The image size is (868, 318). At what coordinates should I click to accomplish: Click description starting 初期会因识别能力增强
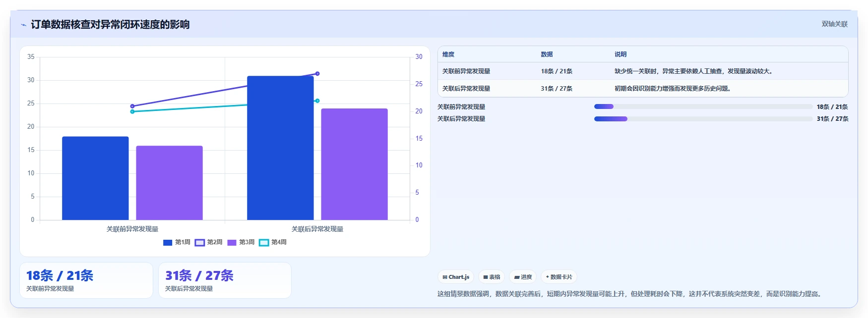tap(673, 89)
